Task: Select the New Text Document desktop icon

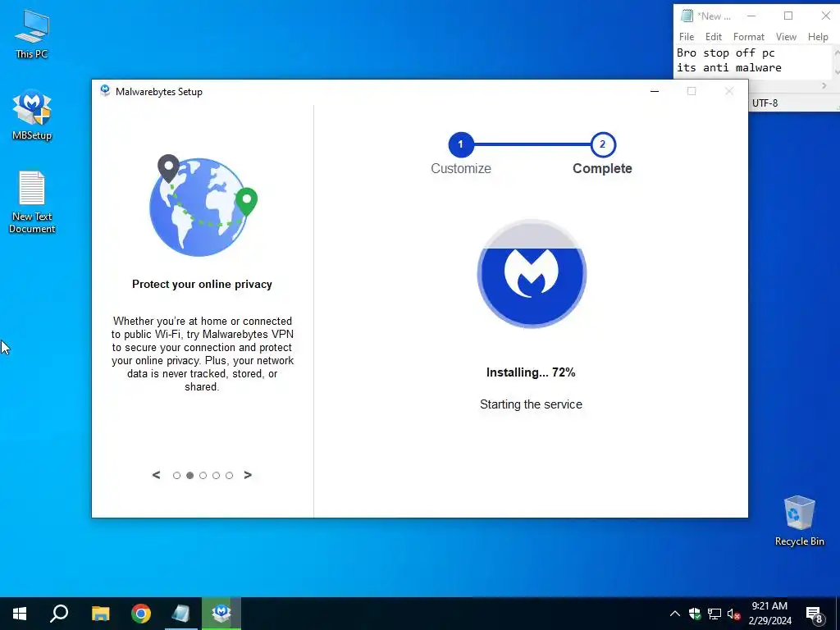Action: (x=32, y=203)
